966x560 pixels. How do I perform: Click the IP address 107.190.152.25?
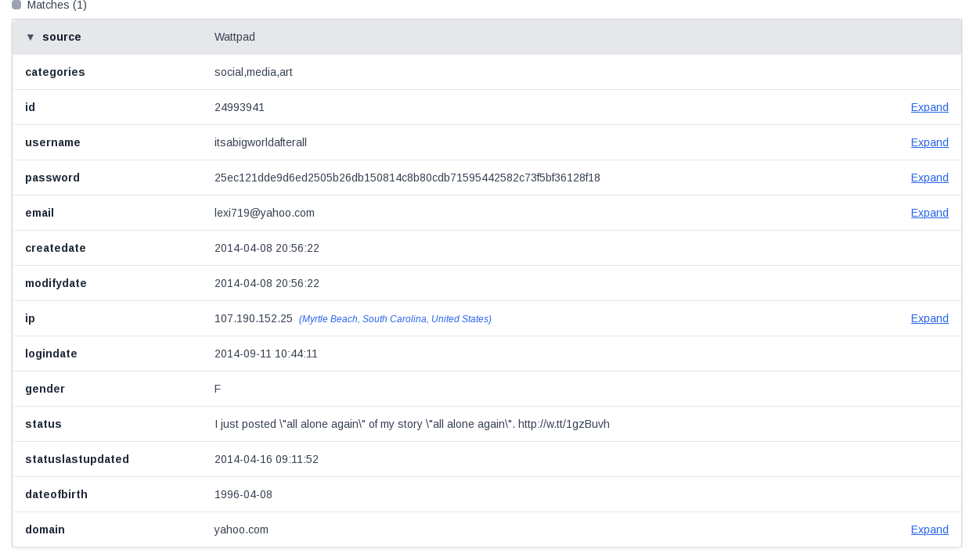(x=253, y=318)
